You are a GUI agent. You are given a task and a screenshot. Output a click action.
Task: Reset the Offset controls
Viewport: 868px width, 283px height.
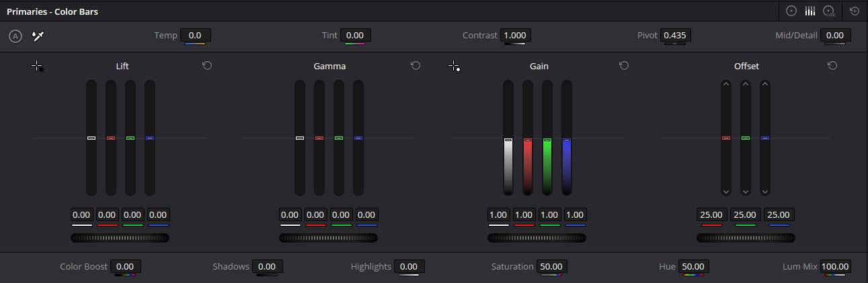832,65
